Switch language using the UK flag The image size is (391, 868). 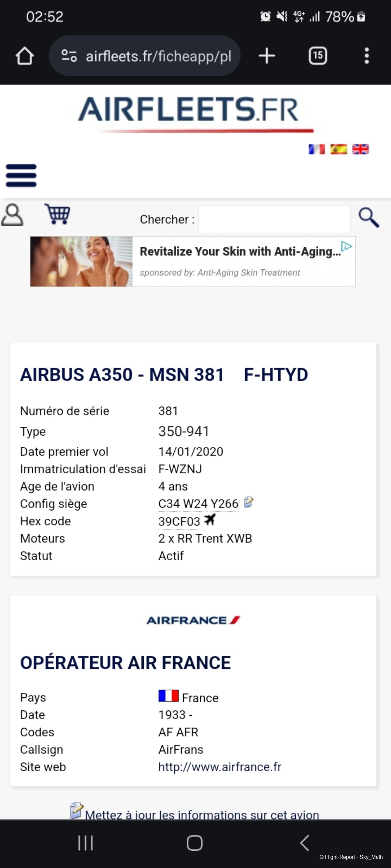click(360, 149)
